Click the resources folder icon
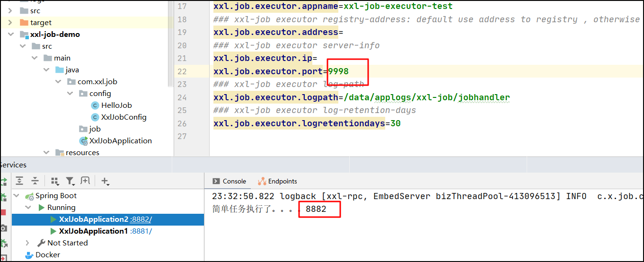Image resolution: width=644 pixels, height=262 pixels. pyautogui.click(x=59, y=153)
